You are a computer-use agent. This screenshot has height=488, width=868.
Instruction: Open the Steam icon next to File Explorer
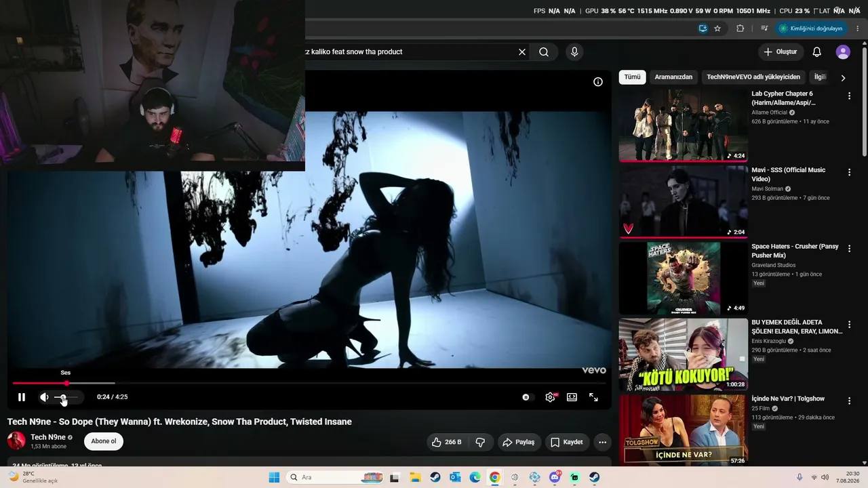435,477
